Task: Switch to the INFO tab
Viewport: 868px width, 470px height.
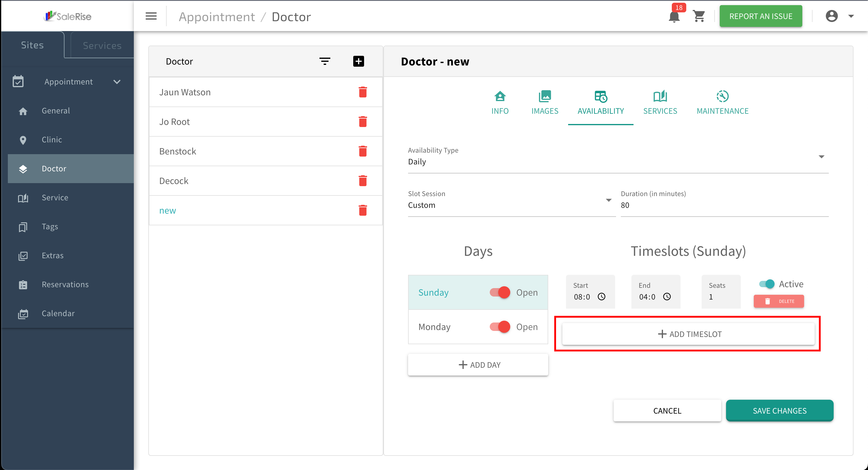Action: point(500,103)
